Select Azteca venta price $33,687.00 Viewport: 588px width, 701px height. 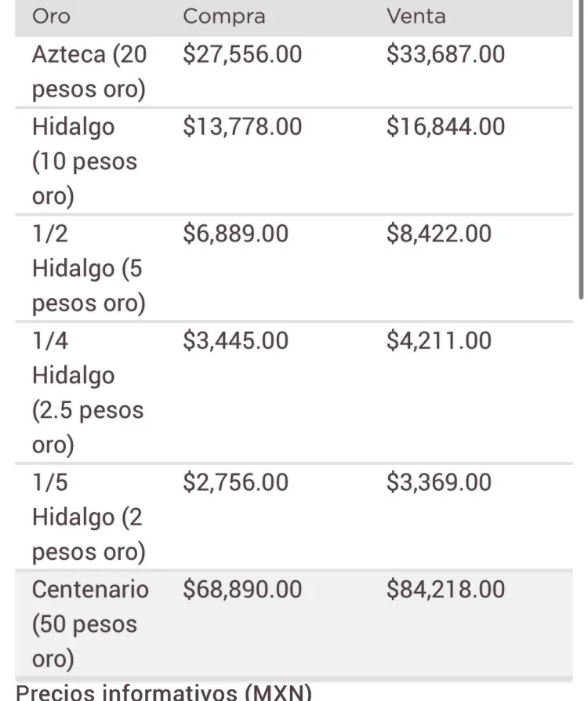click(x=446, y=54)
